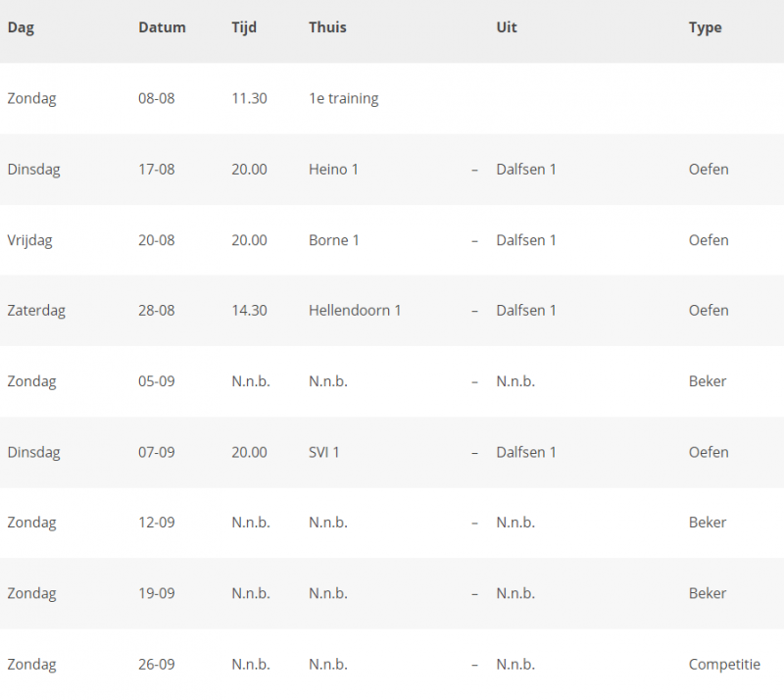Click the Vrijdag day cell
Screen dimensions: 784x700
[x=29, y=240]
